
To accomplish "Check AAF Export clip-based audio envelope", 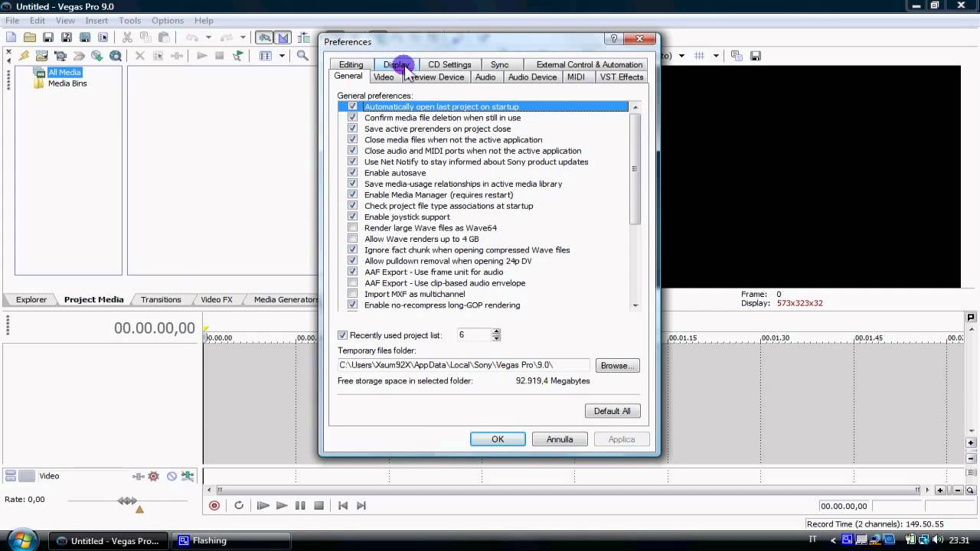I will pyautogui.click(x=352, y=283).
